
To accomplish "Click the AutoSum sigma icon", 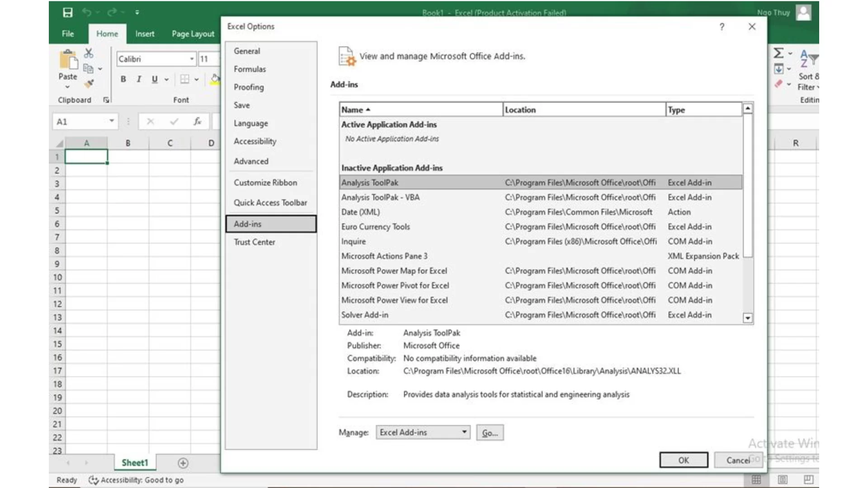I will pos(778,53).
